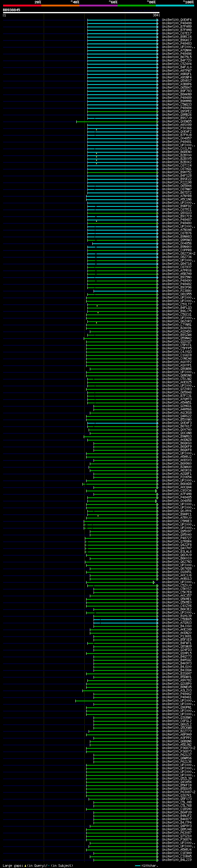This screenshot has width=197, height=868.
Task: Click the query name BB938845
Action: point(11,10)
